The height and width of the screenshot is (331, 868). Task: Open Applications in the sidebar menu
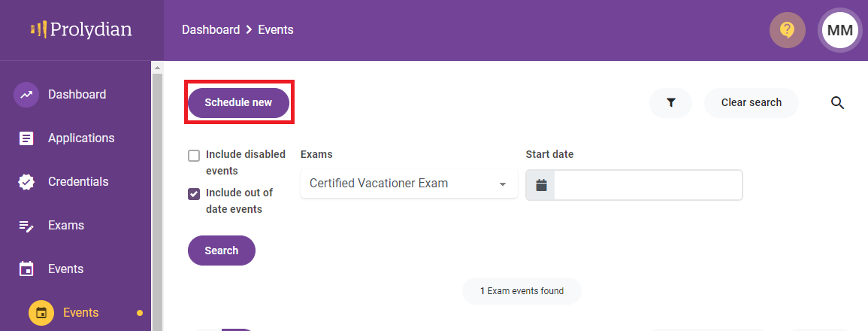coord(81,138)
